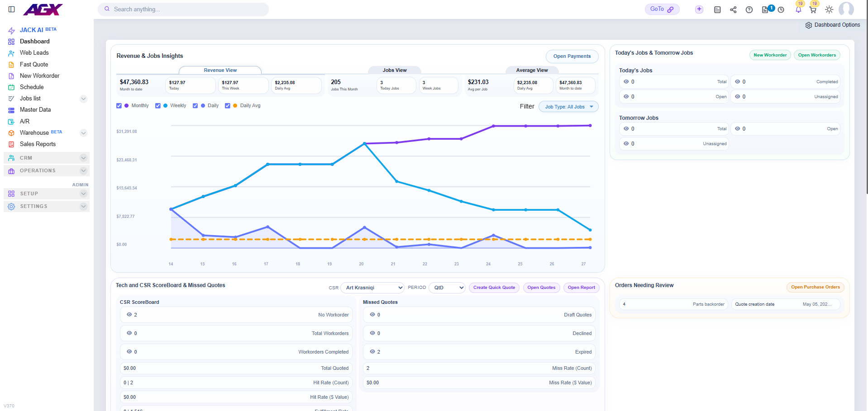Toggle light mode sun icon
Screen dimensions: 868x411
click(829, 9)
